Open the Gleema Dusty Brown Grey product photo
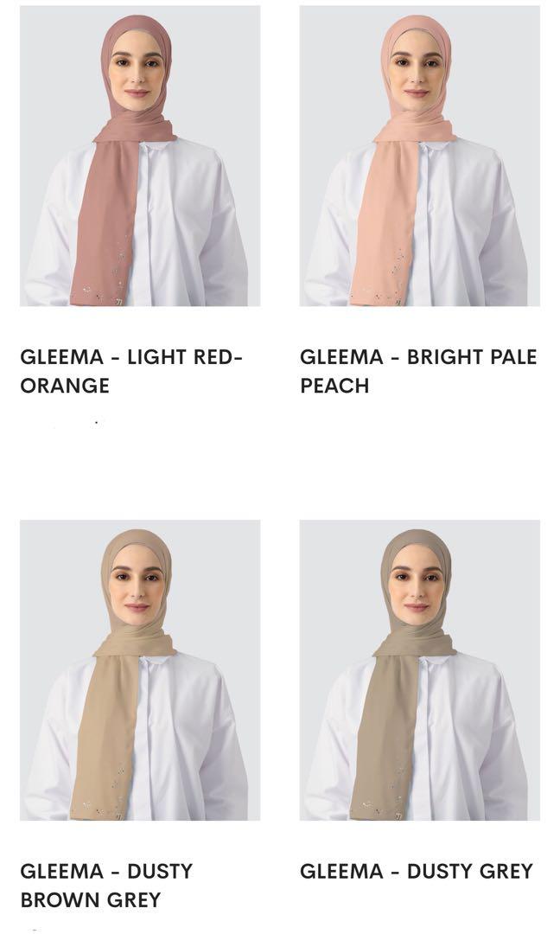This screenshot has height=934, width=560. [140, 670]
